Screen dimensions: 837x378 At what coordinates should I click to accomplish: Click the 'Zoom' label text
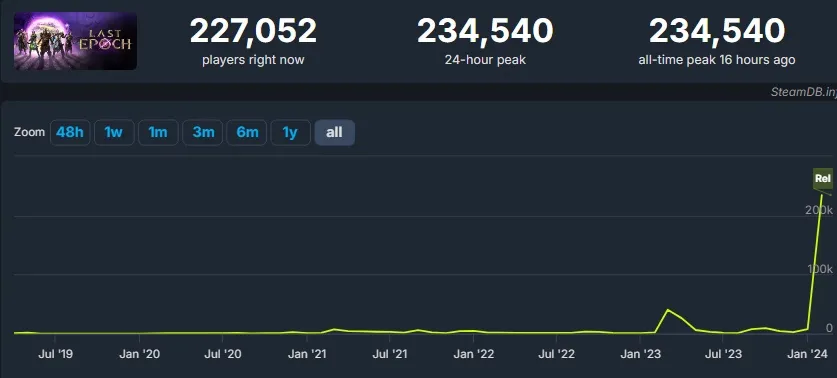click(x=29, y=132)
